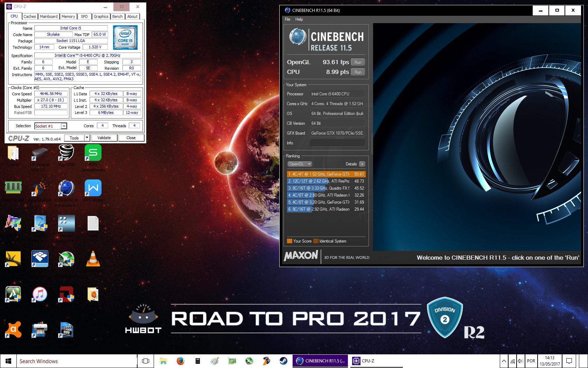Switch to CPU-Z Caches tab
This screenshot has width=588, height=368.
pyautogui.click(x=30, y=16)
